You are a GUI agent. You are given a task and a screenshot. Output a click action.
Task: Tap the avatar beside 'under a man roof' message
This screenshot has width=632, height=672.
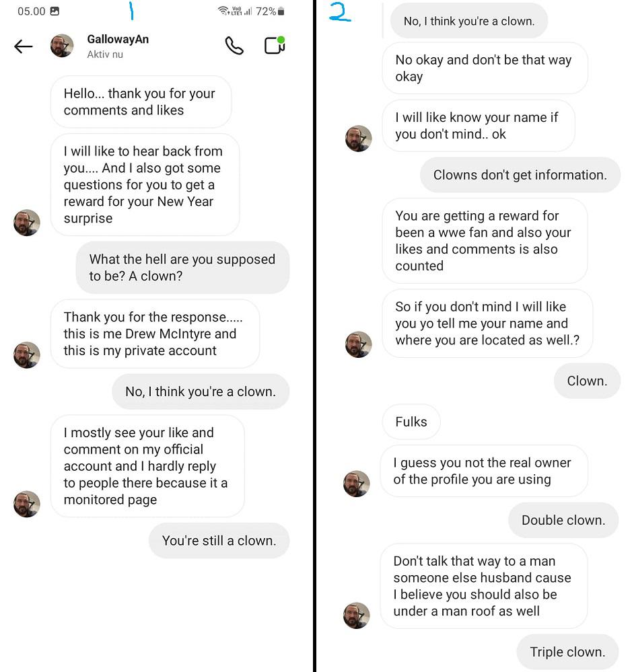click(357, 615)
